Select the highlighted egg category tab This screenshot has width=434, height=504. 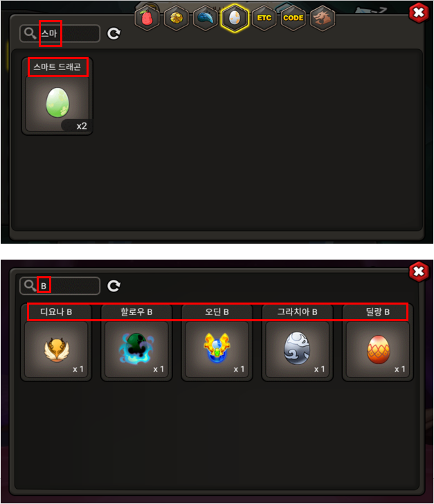(x=235, y=18)
